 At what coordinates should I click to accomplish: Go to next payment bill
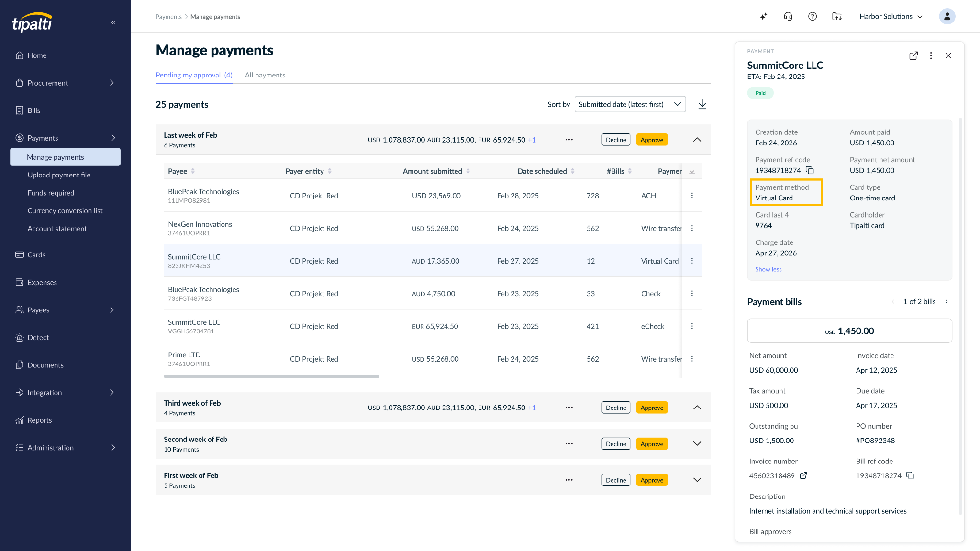coord(947,301)
